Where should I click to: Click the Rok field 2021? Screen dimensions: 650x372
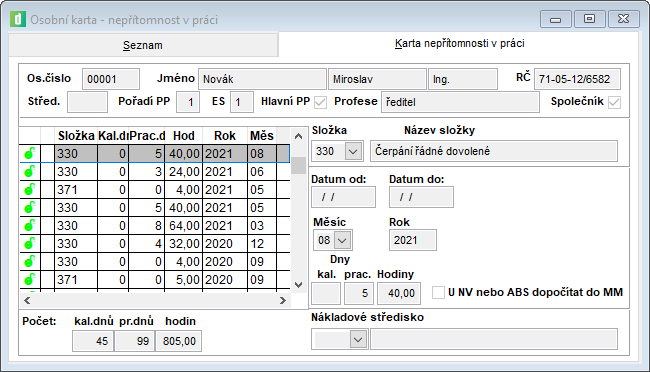412,240
